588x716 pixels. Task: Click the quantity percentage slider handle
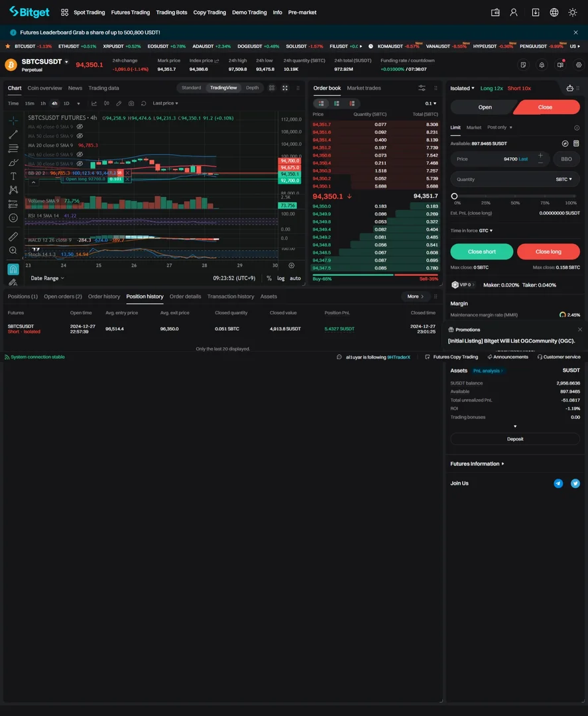coord(454,196)
